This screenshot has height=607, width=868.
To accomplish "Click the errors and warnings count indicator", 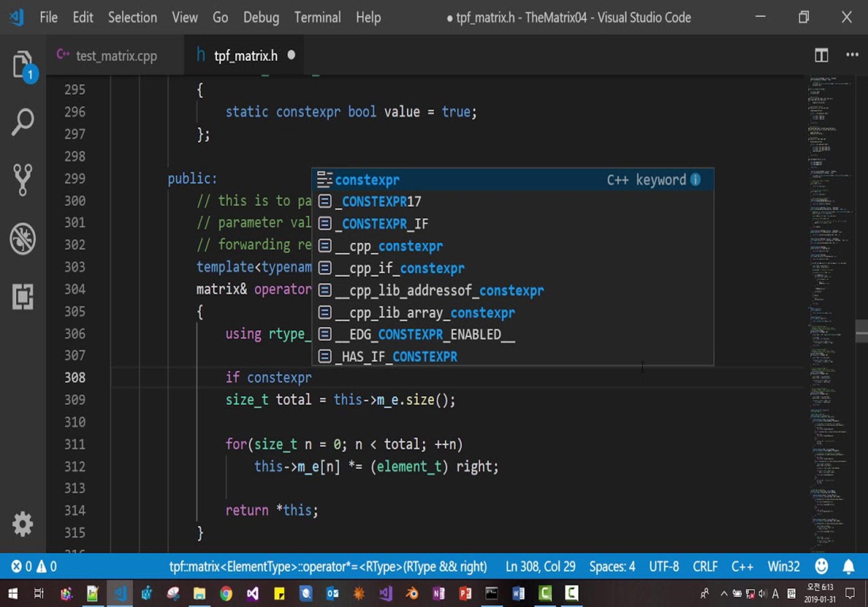I will [34, 566].
